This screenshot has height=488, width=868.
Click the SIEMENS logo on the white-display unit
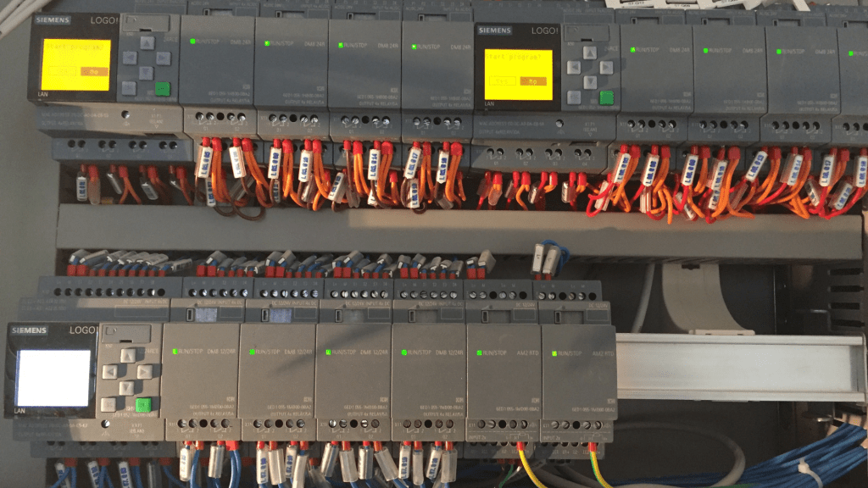pos(30,330)
